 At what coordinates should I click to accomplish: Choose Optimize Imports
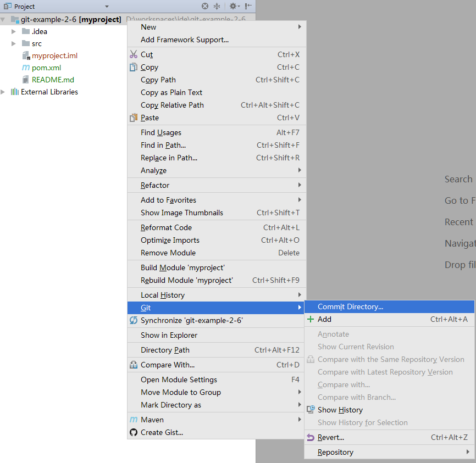217,241
